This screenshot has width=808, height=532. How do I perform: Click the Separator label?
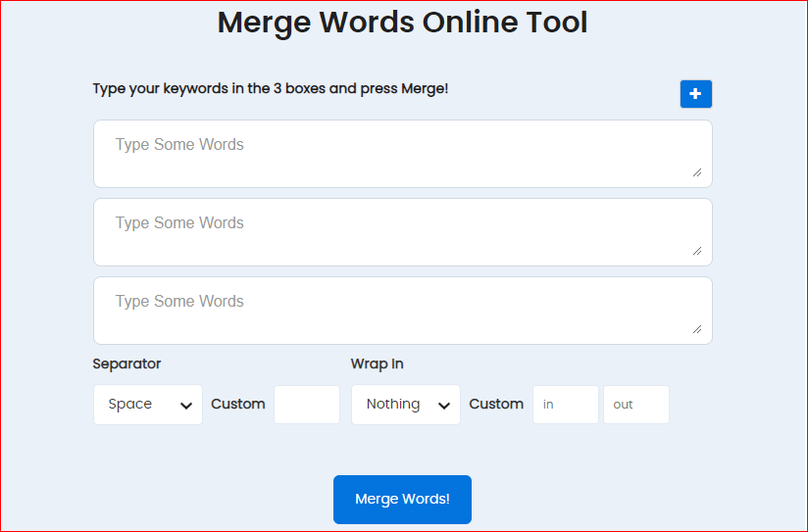126,363
